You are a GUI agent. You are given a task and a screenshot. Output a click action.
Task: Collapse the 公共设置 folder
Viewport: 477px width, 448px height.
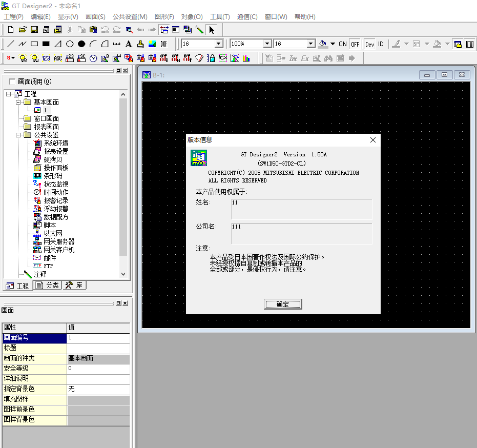[18, 135]
